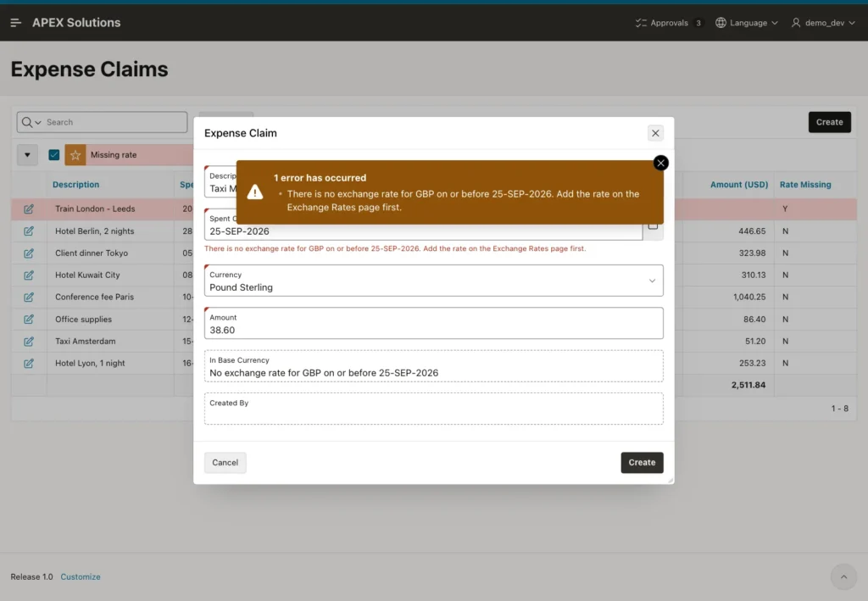The image size is (868, 601).
Task: Open the Currency dropdown
Action: click(x=433, y=281)
